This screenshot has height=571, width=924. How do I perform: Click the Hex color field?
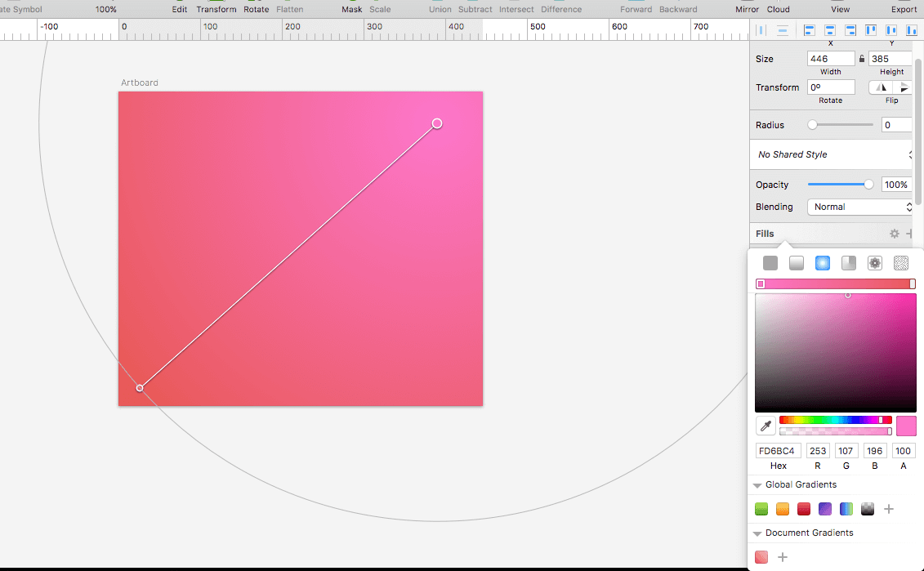click(x=778, y=451)
